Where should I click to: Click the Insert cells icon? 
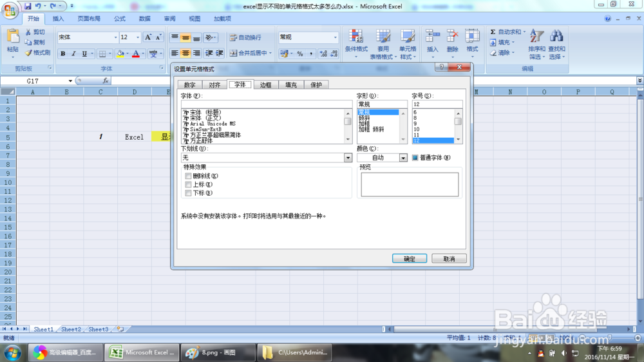[x=433, y=37]
